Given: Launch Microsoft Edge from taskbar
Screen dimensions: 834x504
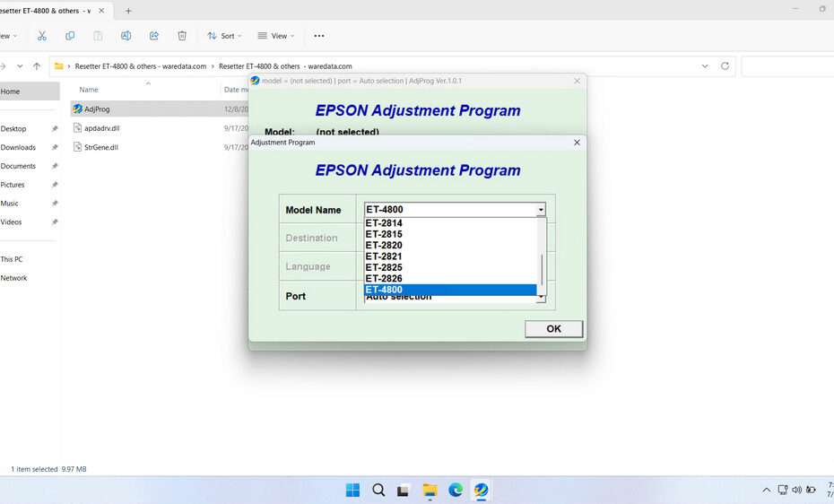Looking at the screenshot, I should (456, 490).
